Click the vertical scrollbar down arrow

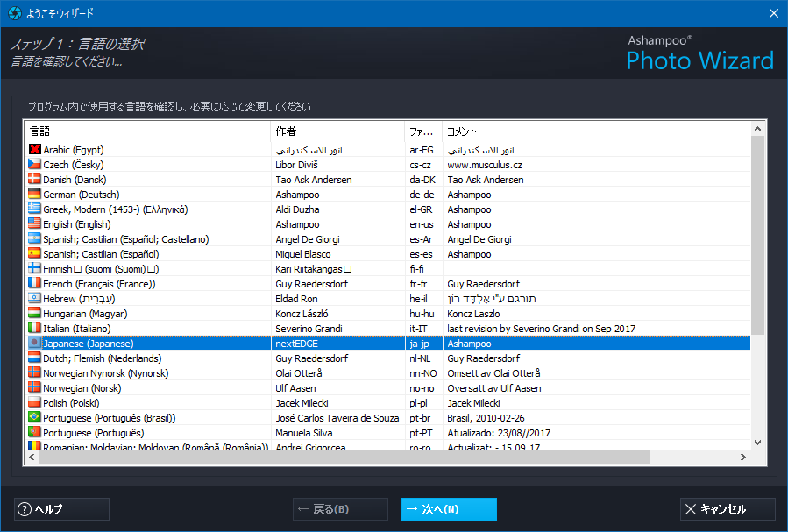tap(758, 443)
